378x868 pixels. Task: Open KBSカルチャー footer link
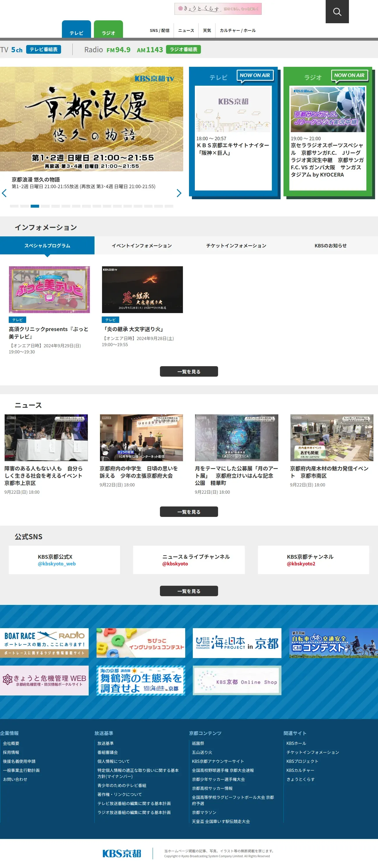click(300, 770)
